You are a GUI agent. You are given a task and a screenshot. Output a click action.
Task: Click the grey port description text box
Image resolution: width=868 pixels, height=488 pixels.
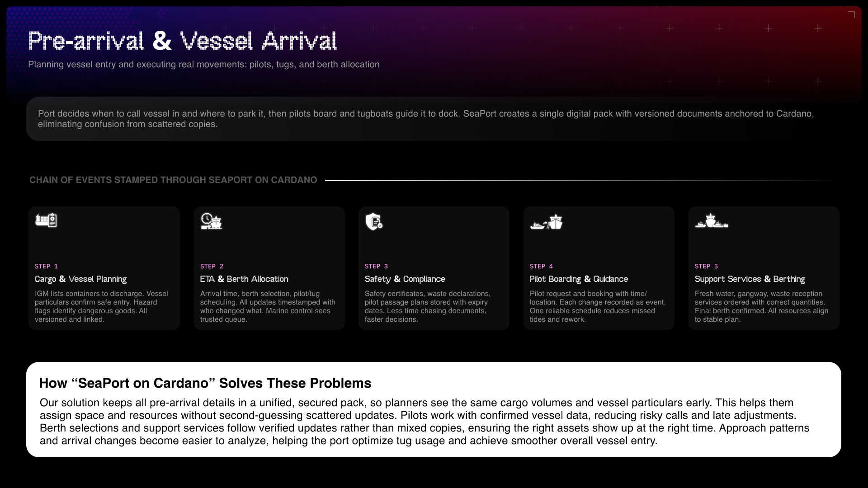coord(433,119)
